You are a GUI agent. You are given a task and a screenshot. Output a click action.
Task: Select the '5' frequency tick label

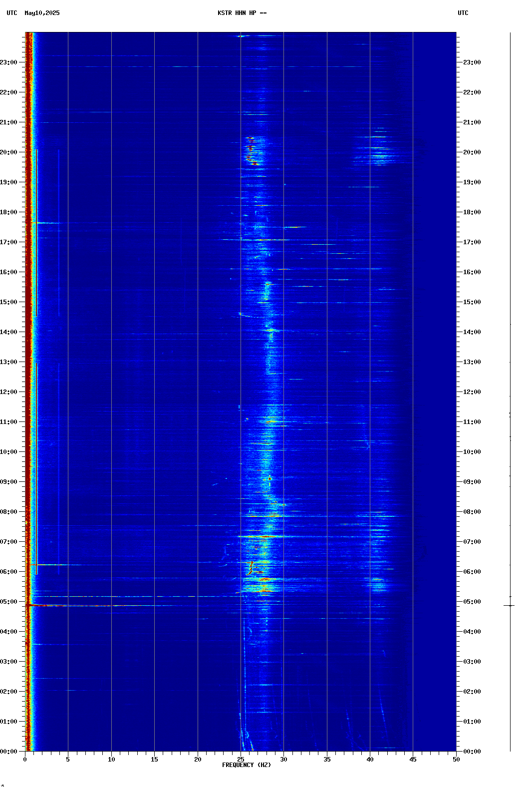pos(68,760)
